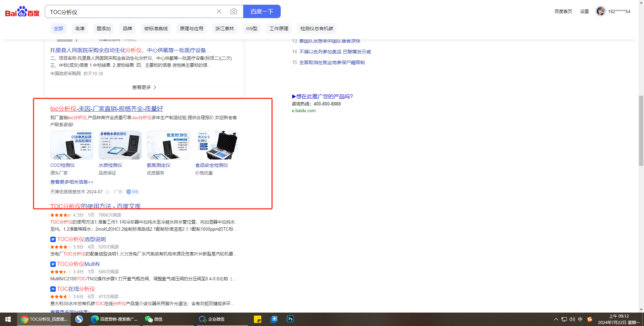The width and height of the screenshot is (644, 326).
Task: Toggle the Chinese input mode indicator
Action: pos(580,319)
